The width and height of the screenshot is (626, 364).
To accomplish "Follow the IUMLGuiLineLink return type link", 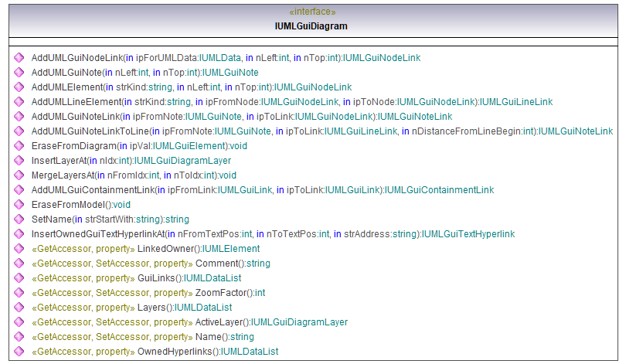I will coord(516,102).
